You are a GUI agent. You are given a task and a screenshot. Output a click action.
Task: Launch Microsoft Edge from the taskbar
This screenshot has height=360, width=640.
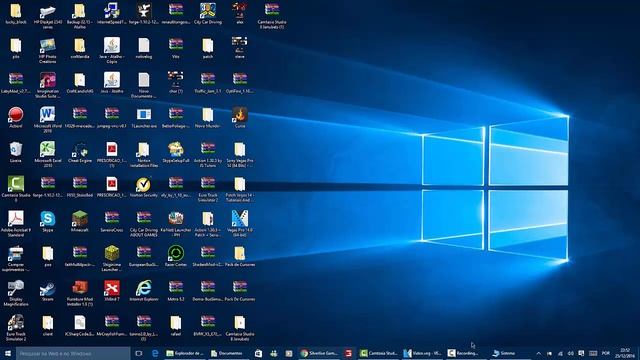click(x=155, y=353)
